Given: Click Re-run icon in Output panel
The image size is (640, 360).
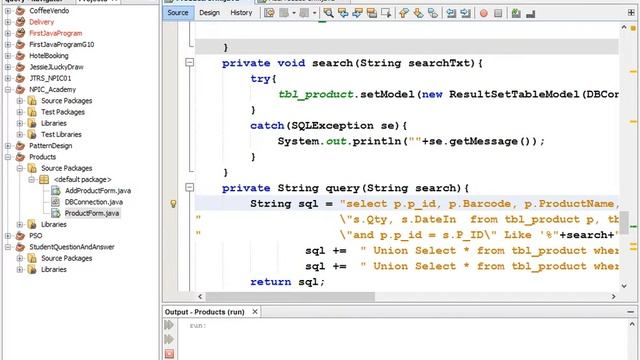Looking at the screenshot, I should [x=169, y=325].
